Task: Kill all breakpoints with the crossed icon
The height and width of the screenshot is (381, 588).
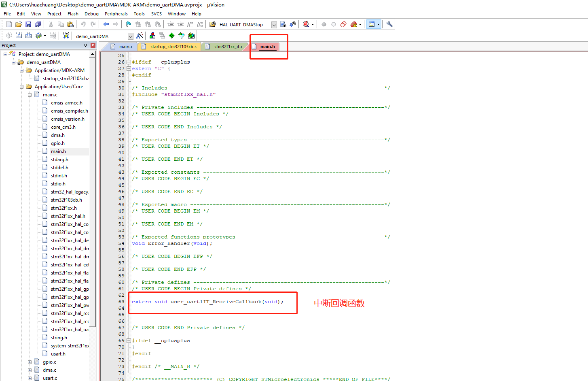Action: [353, 24]
